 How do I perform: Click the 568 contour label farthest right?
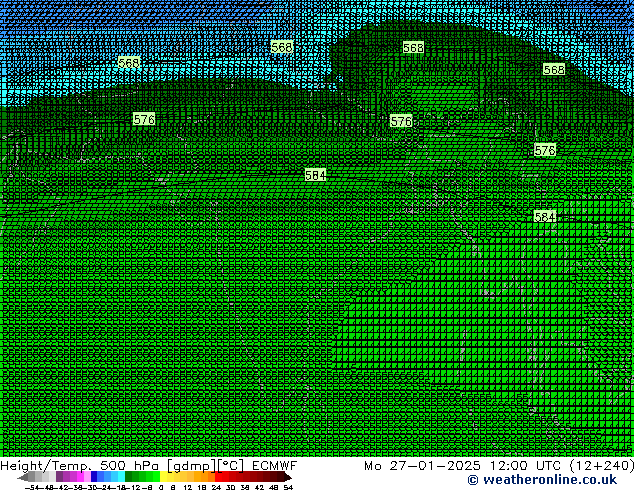point(554,70)
